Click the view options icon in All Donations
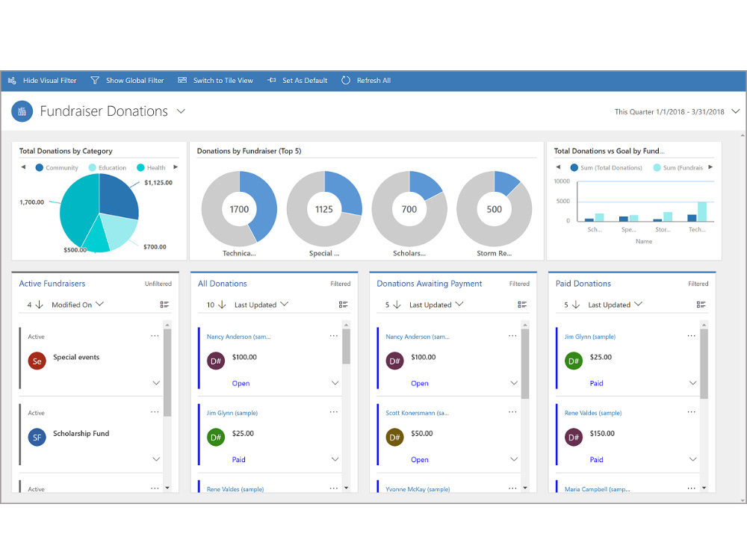The width and height of the screenshot is (747, 560). coord(343,305)
